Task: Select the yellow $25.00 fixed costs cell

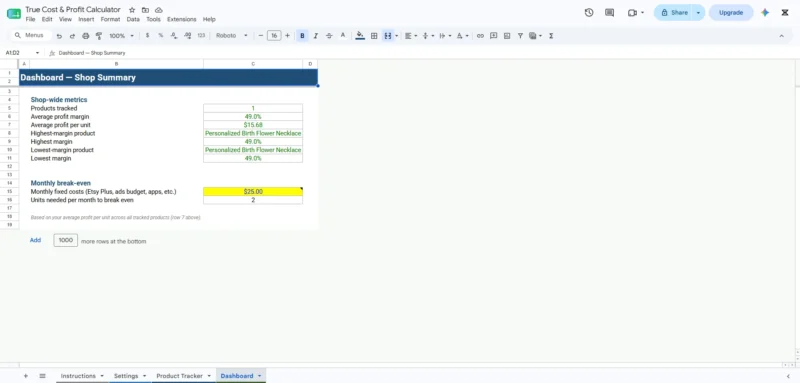Action: click(253, 192)
